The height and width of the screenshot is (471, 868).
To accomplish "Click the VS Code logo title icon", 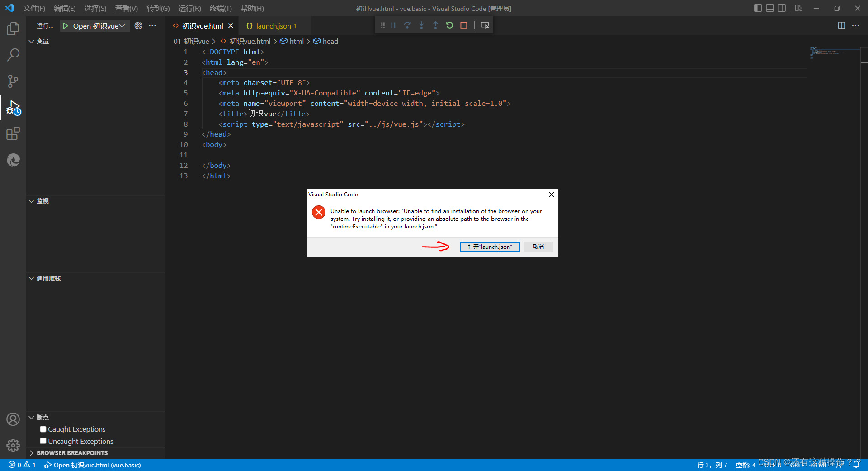I will tap(9, 8).
